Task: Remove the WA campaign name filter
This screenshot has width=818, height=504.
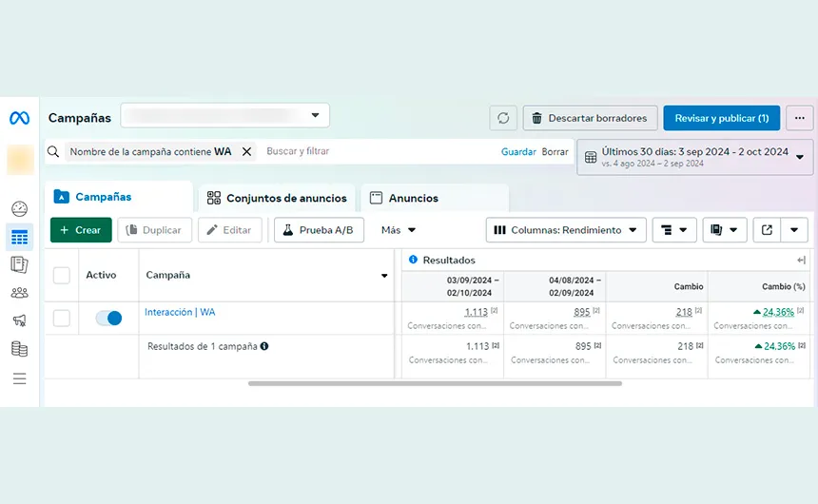Action: coord(246,151)
